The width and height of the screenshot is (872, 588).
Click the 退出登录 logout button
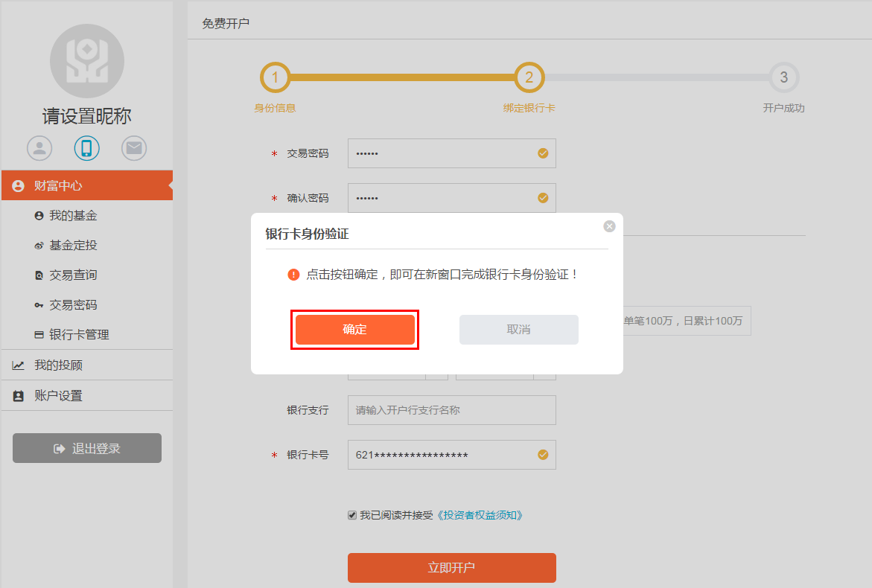tap(86, 448)
